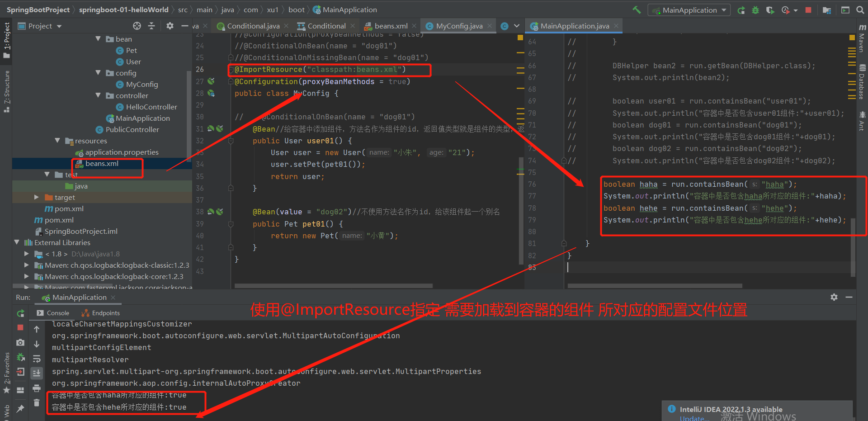Switch to the beans.xml editor tab
The width and height of the screenshot is (868, 421).
pyautogui.click(x=391, y=26)
